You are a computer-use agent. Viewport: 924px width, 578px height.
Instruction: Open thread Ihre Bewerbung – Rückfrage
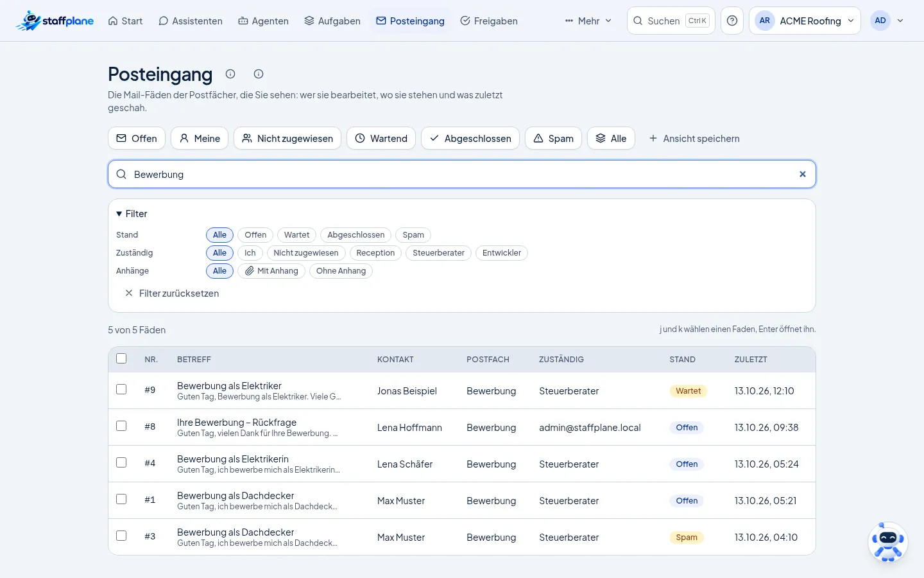click(x=237, y=423)
